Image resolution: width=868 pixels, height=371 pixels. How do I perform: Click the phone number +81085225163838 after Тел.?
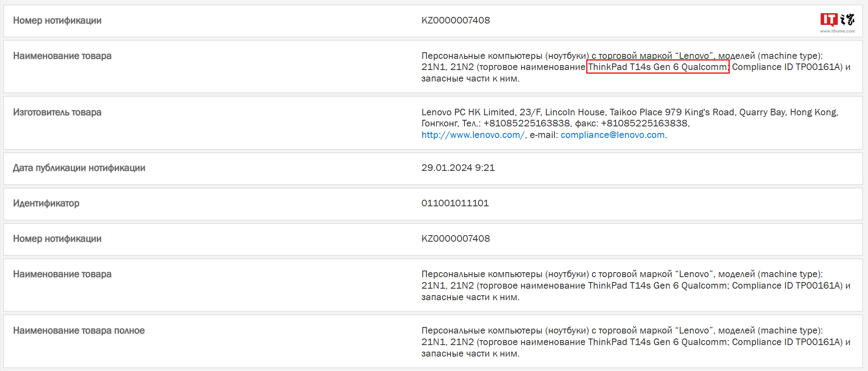click(x=526, y=124)
